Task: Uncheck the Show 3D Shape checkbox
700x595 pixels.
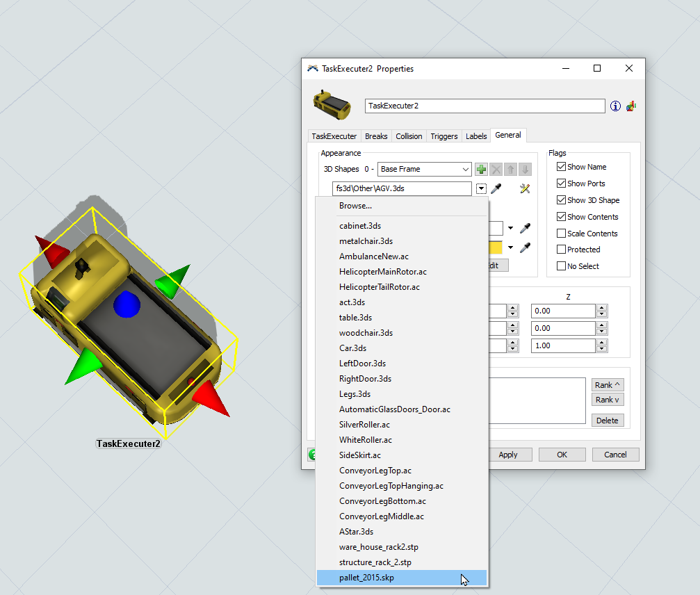Action: (561, 200)
